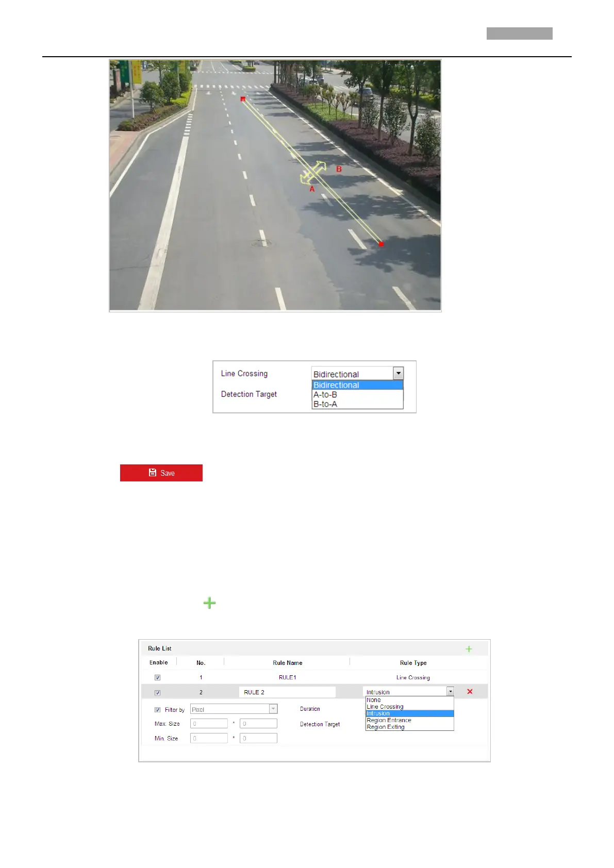The height and width of the screenshot is (868, 614).
Task: Click the Detection Target label under Line Crossing
Action: (249, 394)
